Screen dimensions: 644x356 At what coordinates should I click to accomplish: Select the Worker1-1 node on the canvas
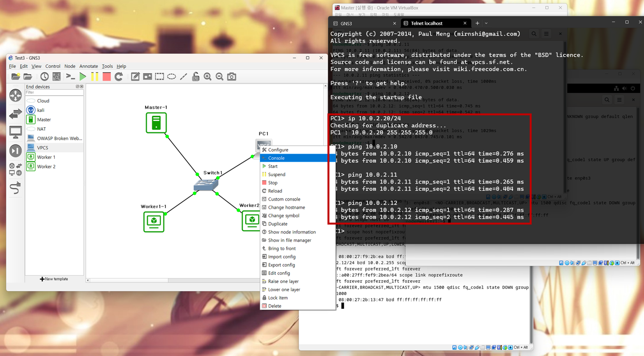(154, 221)
